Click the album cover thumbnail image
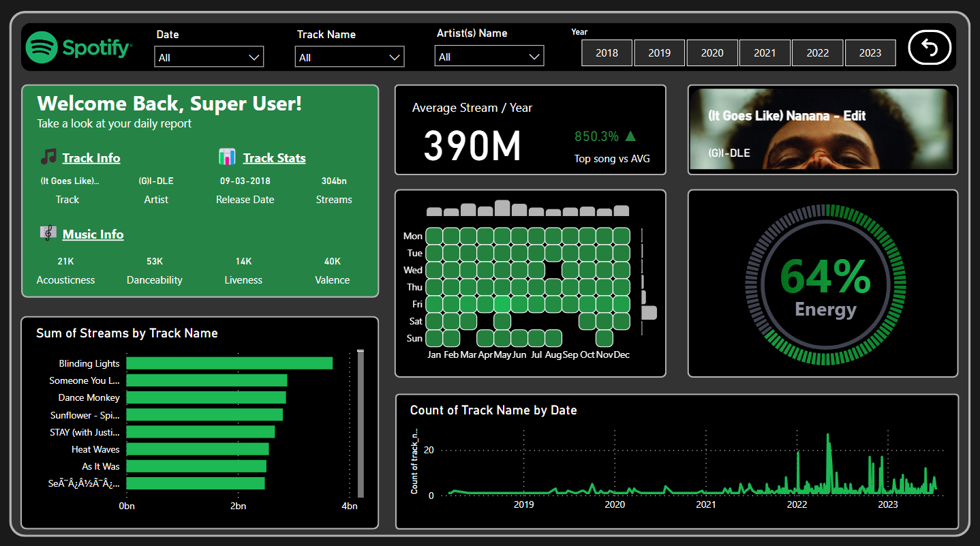The height and width of the screenshot is (546, 980). point(823,129)
